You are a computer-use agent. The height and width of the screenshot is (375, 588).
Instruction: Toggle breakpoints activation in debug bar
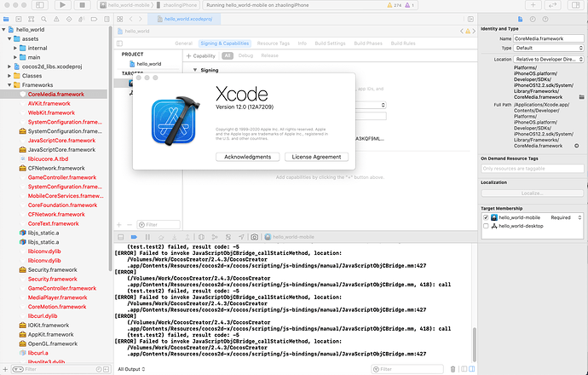pos(134,237)
